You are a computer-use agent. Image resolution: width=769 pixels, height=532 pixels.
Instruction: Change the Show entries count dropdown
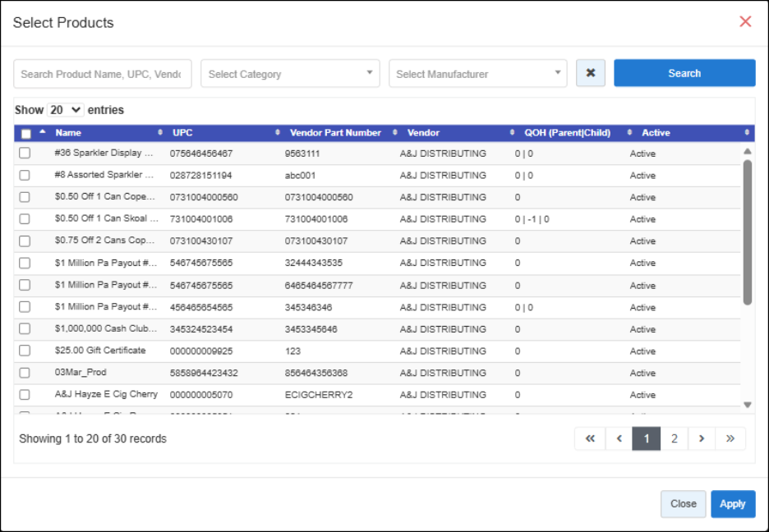pos(65,110)
